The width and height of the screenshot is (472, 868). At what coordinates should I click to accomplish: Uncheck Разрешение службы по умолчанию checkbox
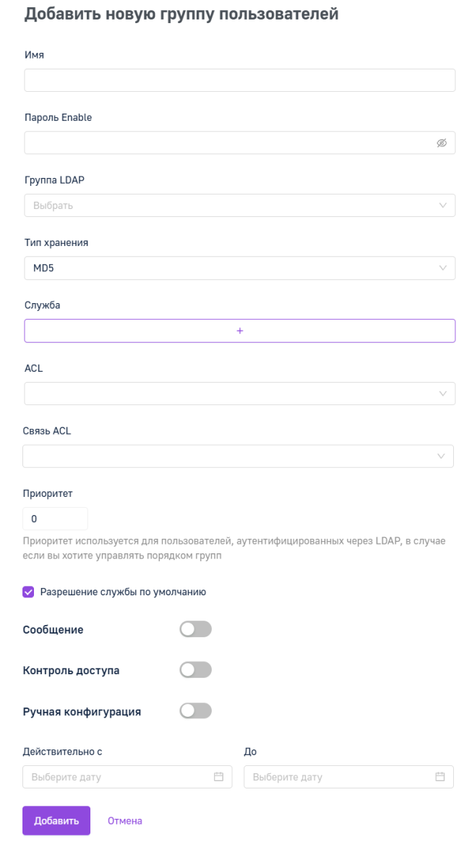coord(29,592)
